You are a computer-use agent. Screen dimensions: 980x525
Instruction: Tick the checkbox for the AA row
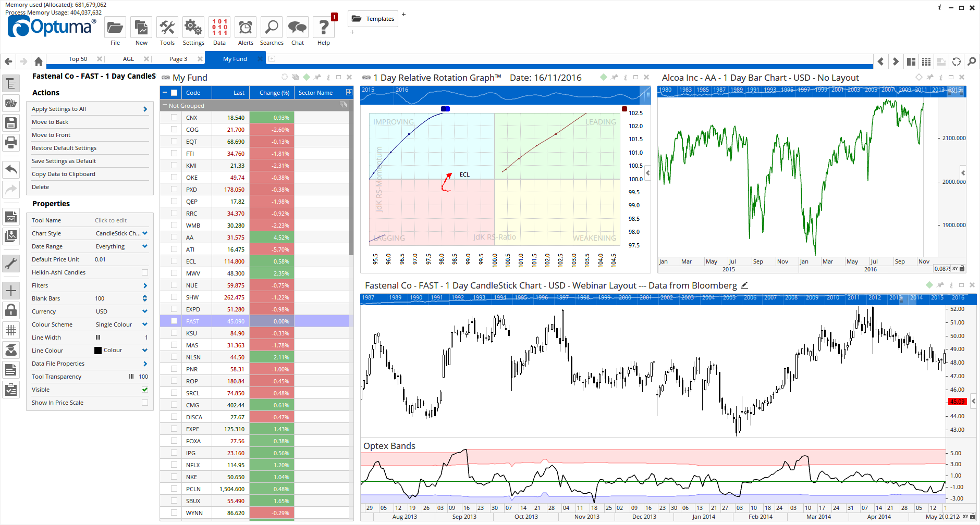174,238
